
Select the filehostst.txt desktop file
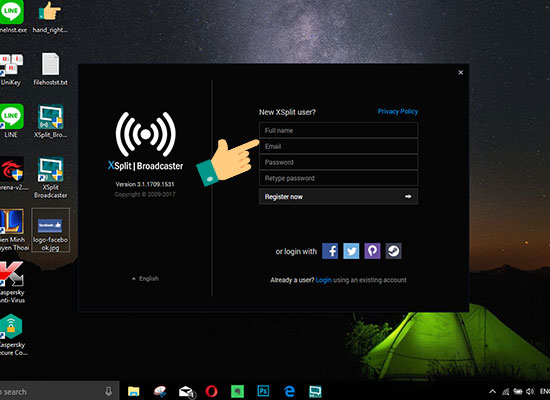(x=51, y=69)
